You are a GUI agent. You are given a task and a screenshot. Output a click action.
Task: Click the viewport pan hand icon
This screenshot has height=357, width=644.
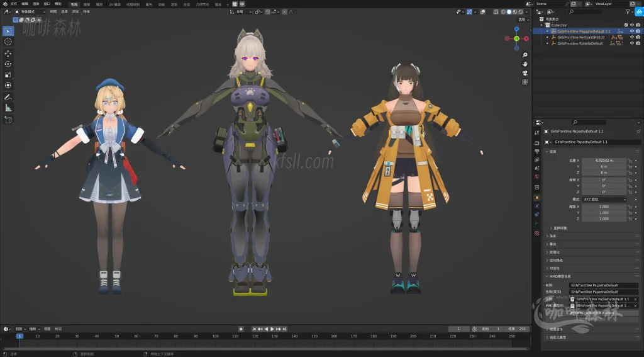tap(525, 64)
